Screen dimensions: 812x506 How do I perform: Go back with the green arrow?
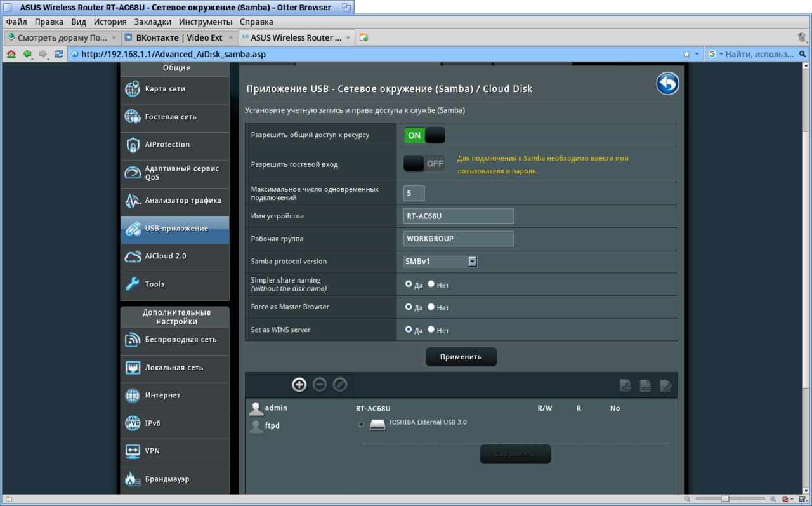coord(27,55)
